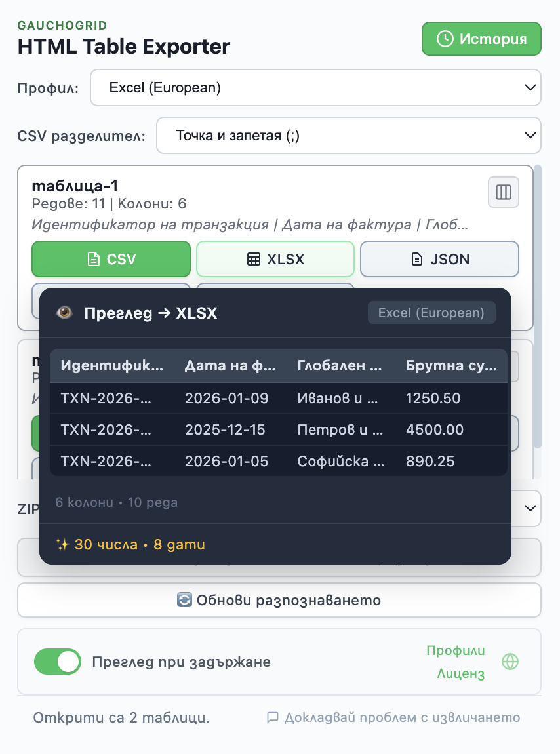Image resolution: width=560 pixels, height=754 pixels.
Task: Click the globe language icon
Action: 510,662
